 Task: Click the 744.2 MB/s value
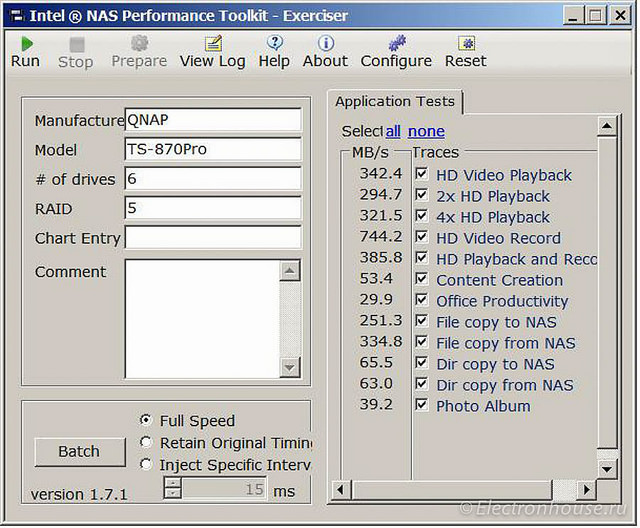click(x=381, y=236)
